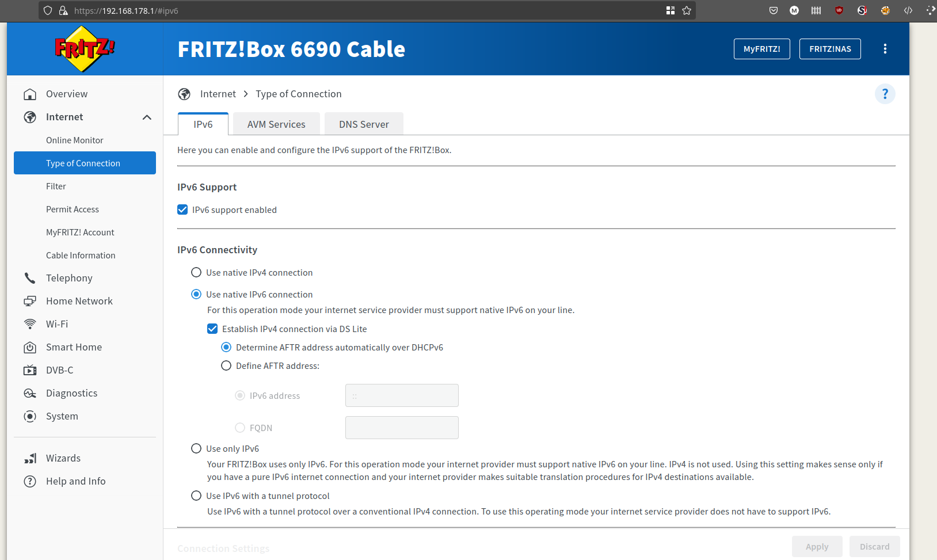
Task: Click the browser URL address bar
Action: 367,10
